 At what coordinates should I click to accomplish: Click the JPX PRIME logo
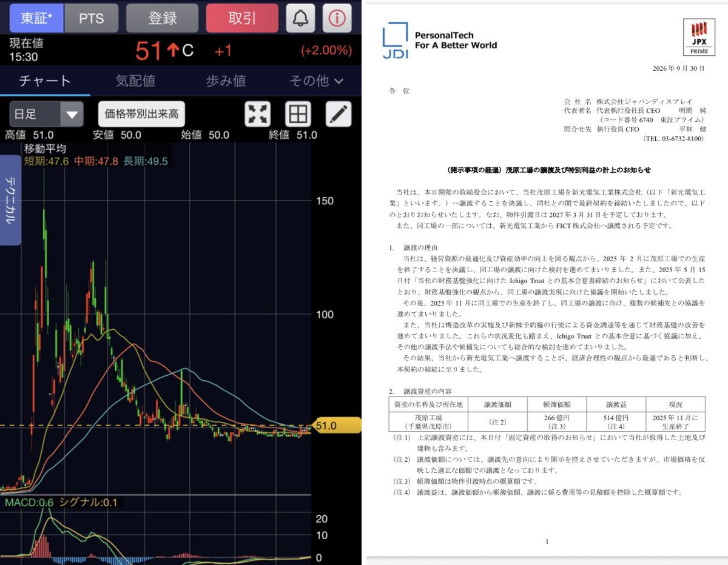[x=698, y=37]
